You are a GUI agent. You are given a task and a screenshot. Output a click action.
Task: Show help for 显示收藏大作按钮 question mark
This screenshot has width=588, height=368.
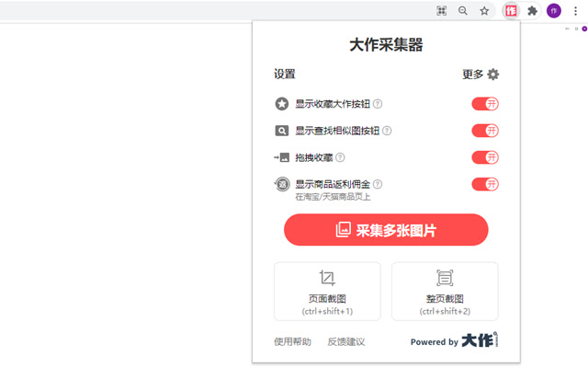(378, 104)
